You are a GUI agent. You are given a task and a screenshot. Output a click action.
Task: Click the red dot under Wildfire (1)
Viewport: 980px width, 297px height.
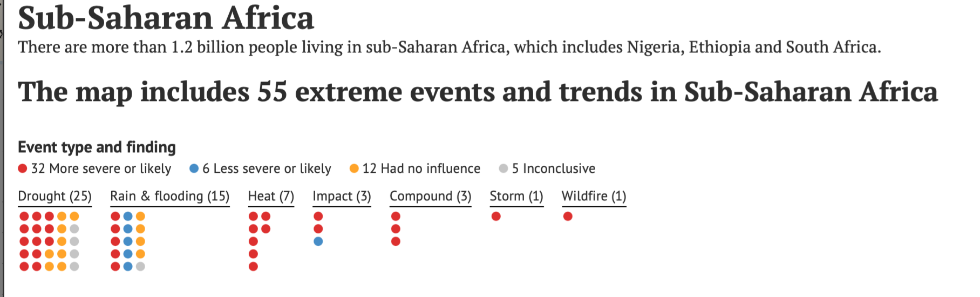pyautogui.click(x=568, y=217)
